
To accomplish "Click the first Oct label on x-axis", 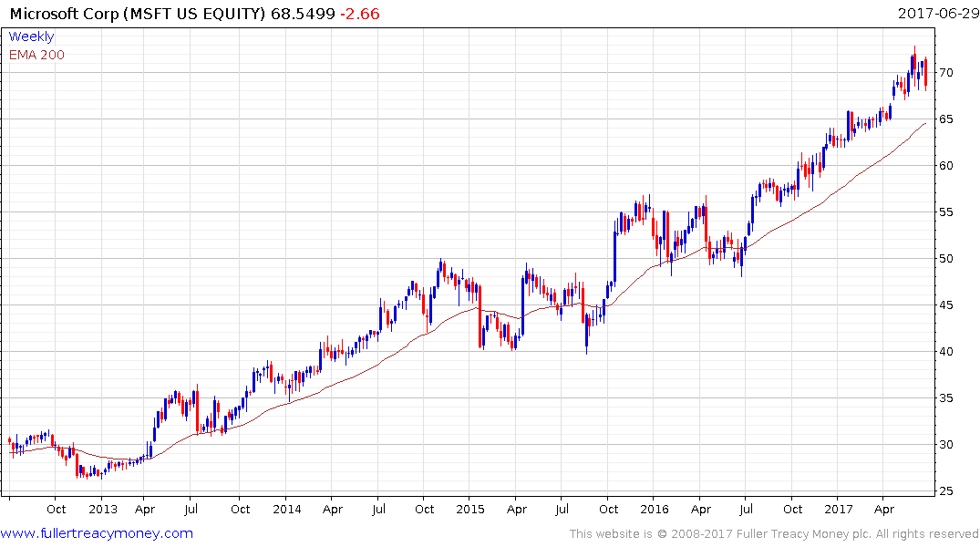I will pos(57,509).
